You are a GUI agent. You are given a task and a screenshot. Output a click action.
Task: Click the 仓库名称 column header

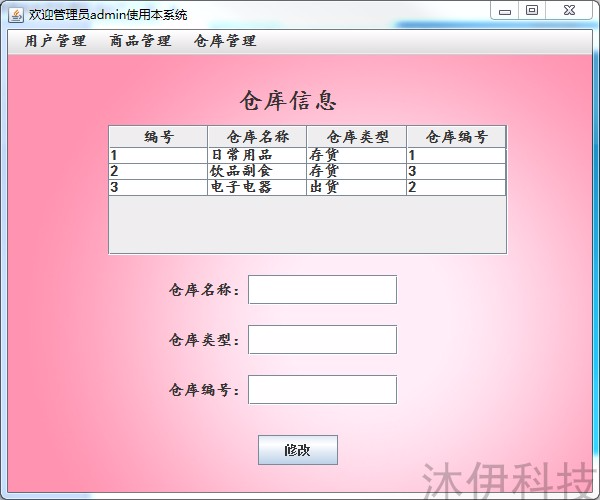257,137
